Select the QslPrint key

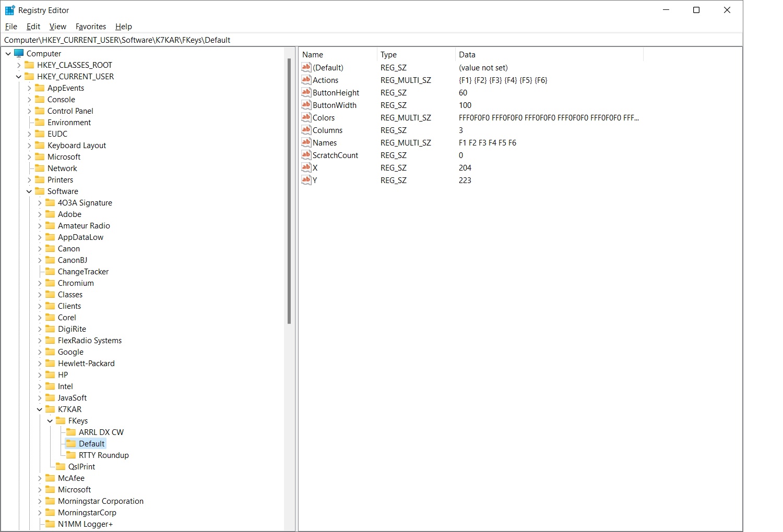tap(81, 467)
